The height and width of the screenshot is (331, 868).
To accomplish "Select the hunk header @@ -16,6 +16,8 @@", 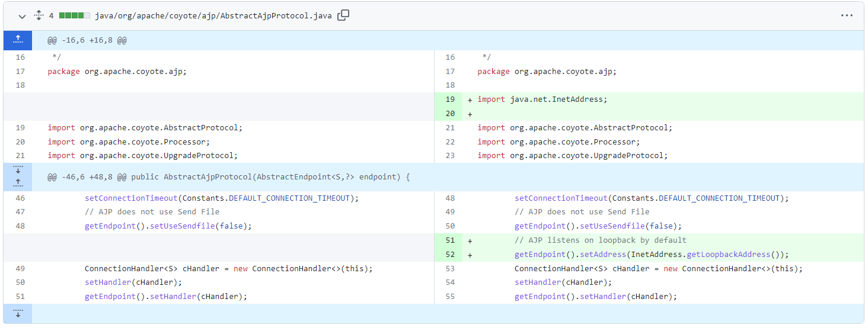I will click(87, 40).
